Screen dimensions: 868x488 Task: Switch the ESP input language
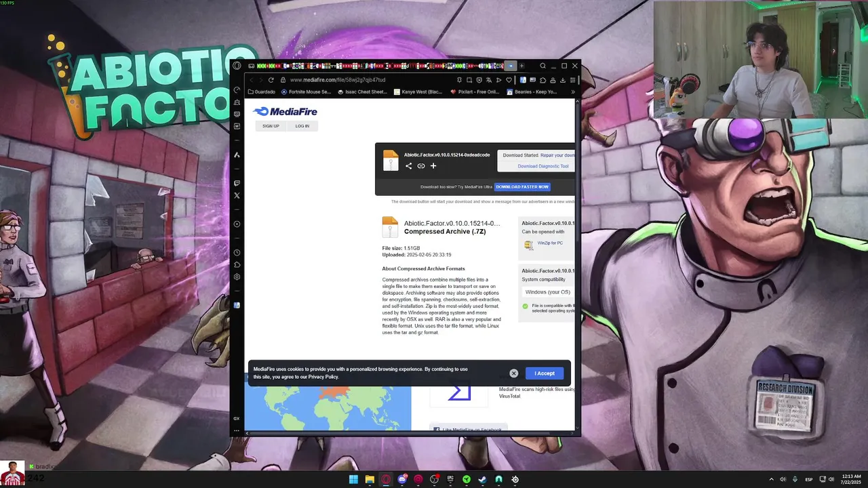pyautogui.click(x=809, y=479)
